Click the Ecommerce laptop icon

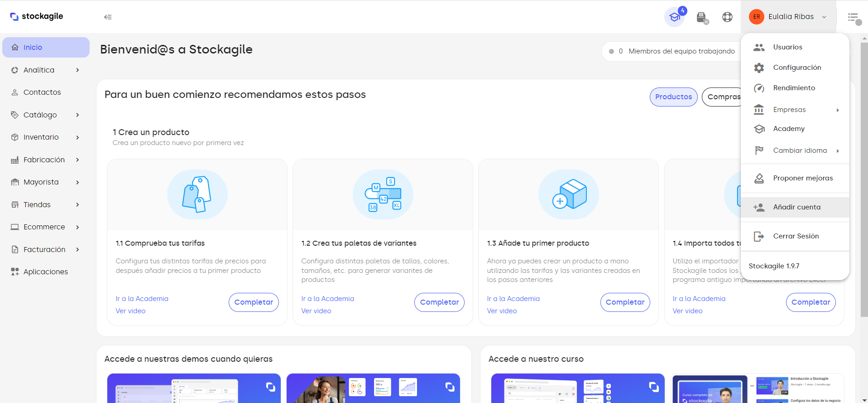tap(15, 227)
